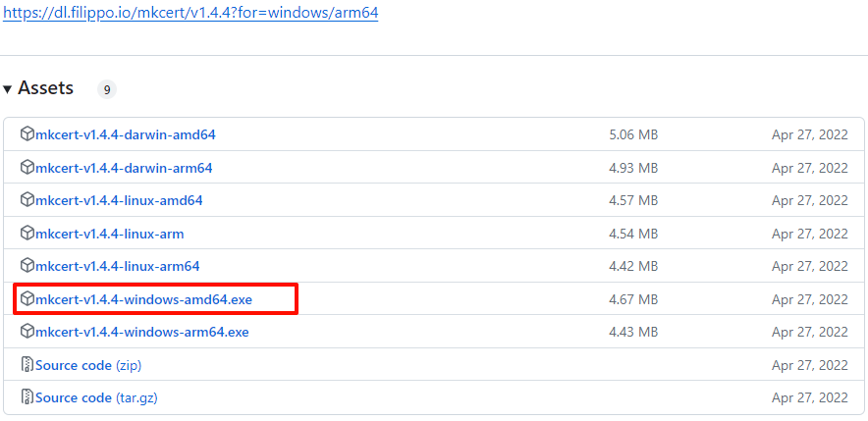Download mkcert-v1.4.4-darwin-amd64

pyautogui.click(x=125, y=134)
